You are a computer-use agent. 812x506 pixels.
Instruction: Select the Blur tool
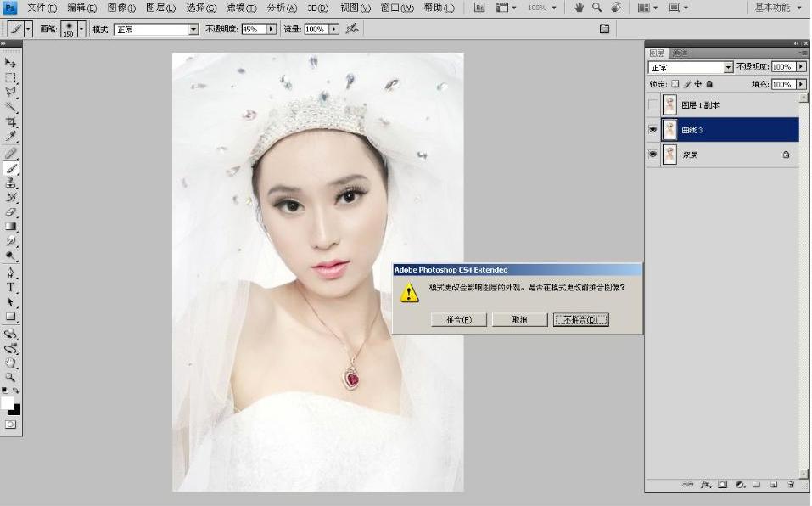pyautogui.click(x=10, y=241)
